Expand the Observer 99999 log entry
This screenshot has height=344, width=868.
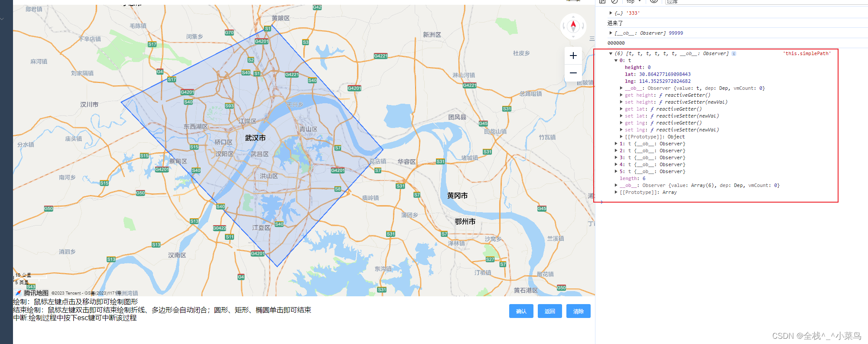point(611,33)
